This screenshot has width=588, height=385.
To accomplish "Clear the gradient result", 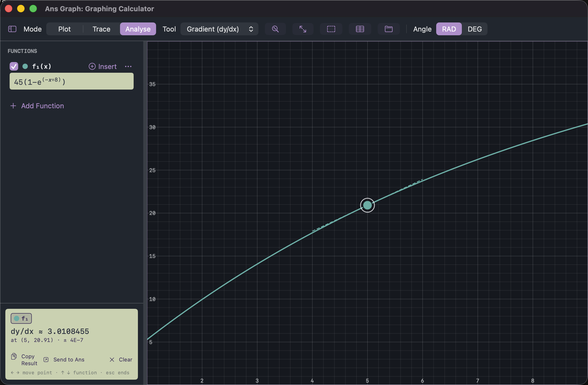I will [x=121, y=360].
